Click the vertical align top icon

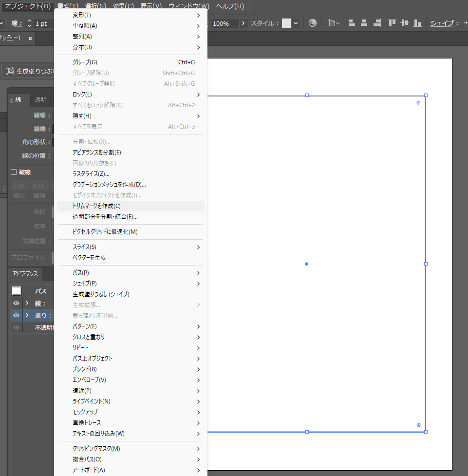pyautogui.click(x=392, y=23)
